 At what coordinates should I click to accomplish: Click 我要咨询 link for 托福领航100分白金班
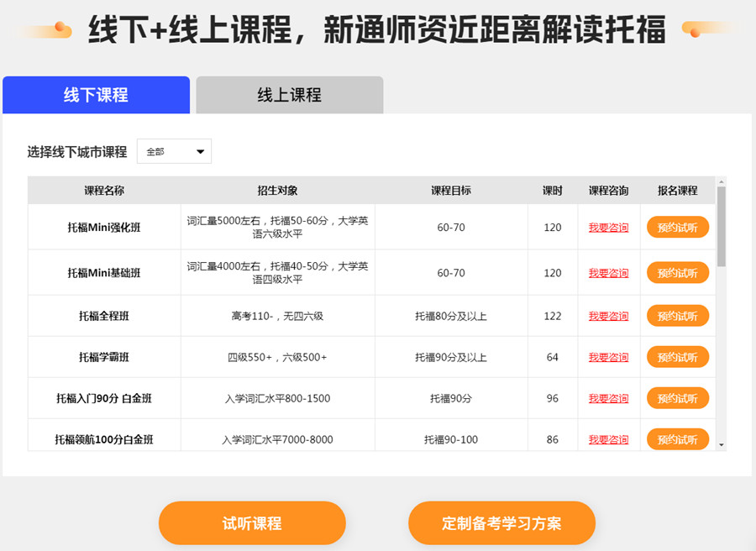(x=608, y=440)
